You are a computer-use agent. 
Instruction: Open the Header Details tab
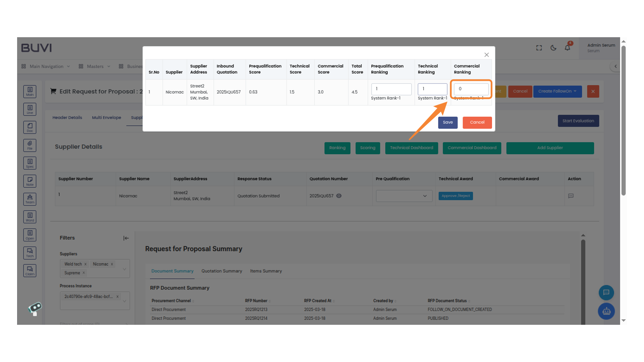pos(67,117)
